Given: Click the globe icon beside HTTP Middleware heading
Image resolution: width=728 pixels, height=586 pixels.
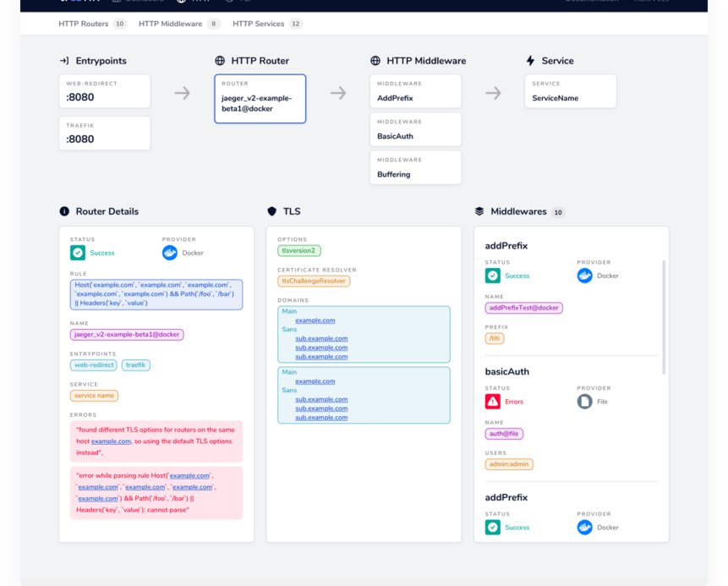Looking at the screenshot, I should (x=374, y=60).
